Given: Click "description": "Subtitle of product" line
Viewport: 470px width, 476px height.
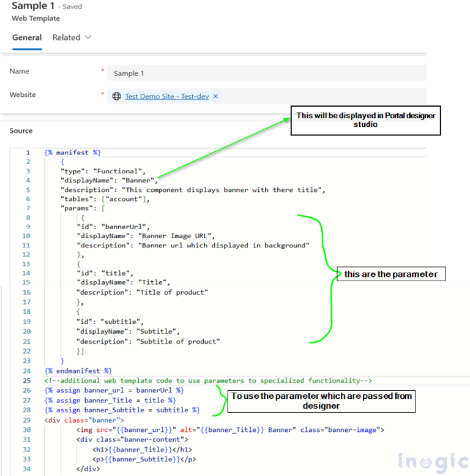Looking at the screenshot, I should [148, 341].
